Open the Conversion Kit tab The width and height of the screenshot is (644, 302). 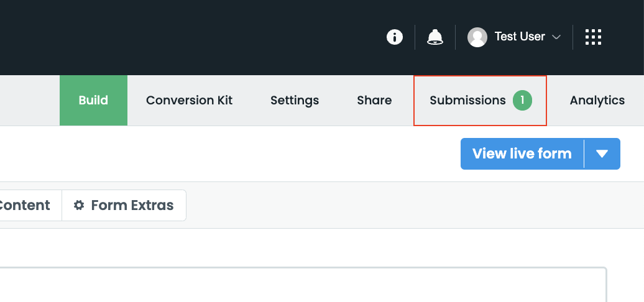189,100
